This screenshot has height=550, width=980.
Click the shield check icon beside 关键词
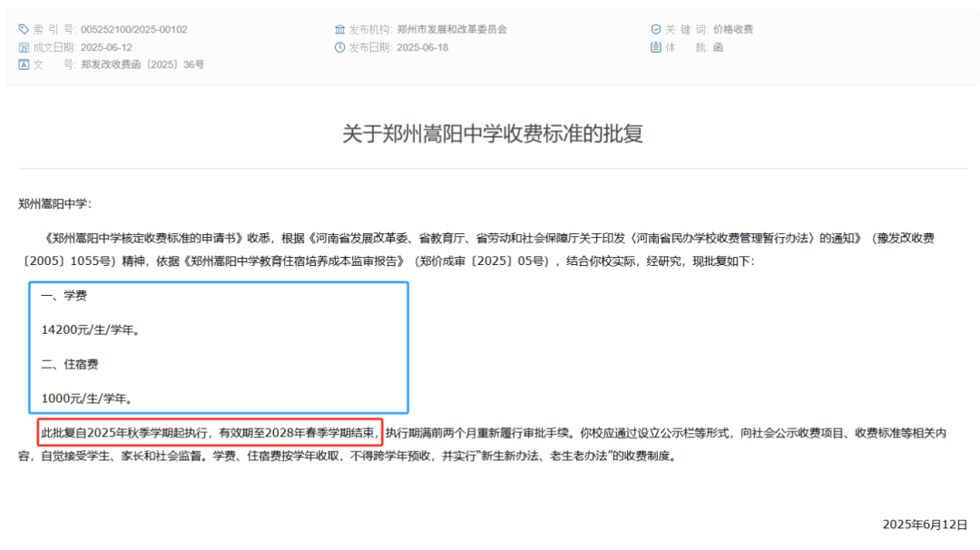(656, 29)
